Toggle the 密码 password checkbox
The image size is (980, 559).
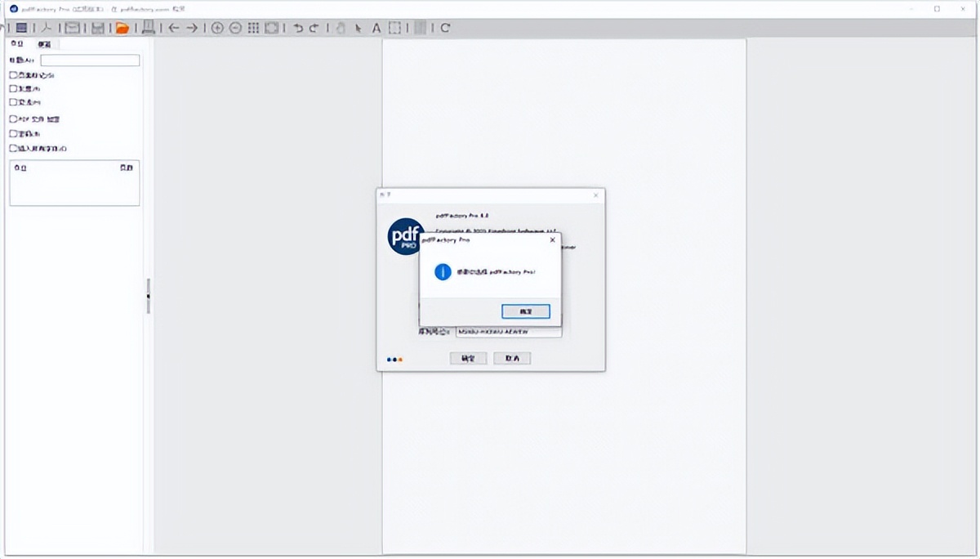13,134
